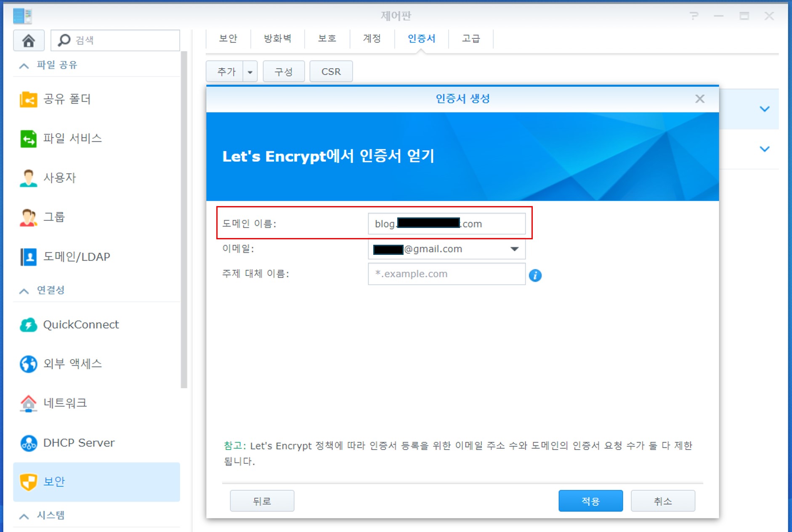Click the help question mark in title bar

point(694,16)
